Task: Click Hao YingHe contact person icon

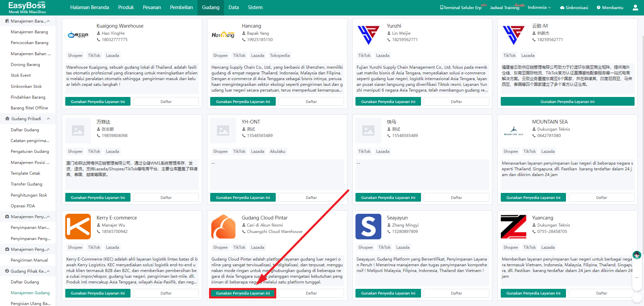Action: click(x=99, y=33)
